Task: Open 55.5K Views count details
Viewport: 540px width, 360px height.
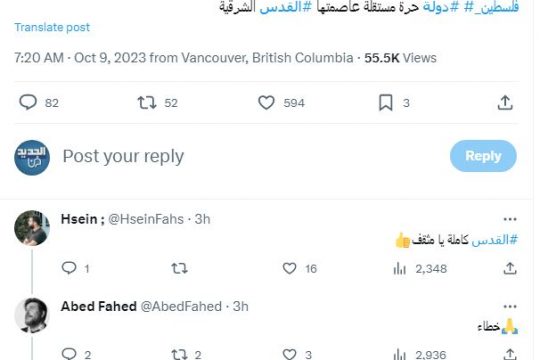Action: point(401,58)
